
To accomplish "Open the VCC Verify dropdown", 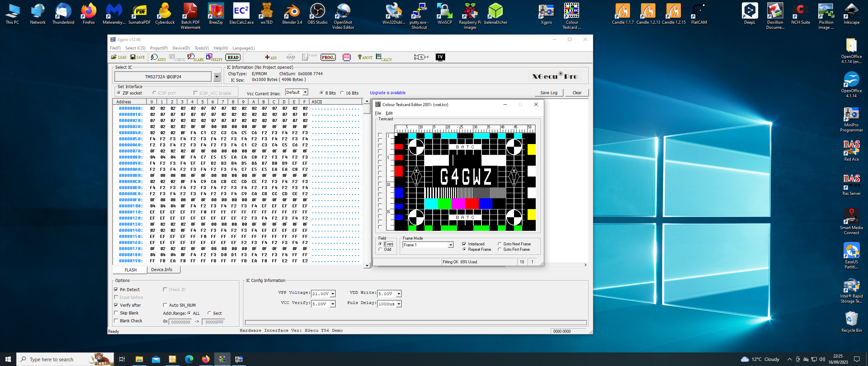I will pyautogui.click(x=333, y=304).
